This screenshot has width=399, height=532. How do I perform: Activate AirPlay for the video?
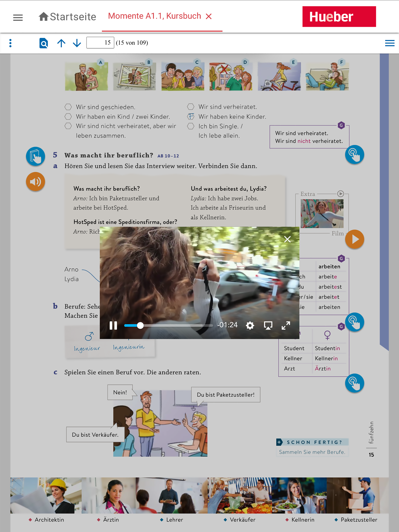(268, 325)
